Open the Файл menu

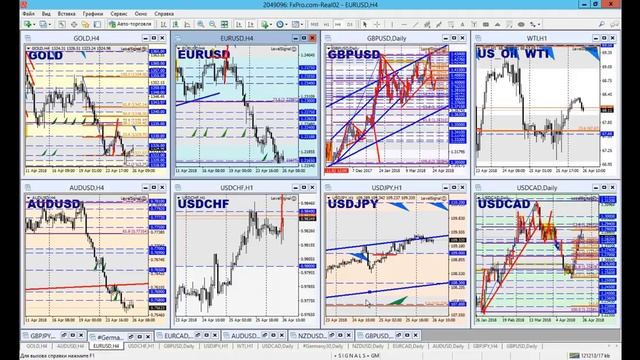29,13
